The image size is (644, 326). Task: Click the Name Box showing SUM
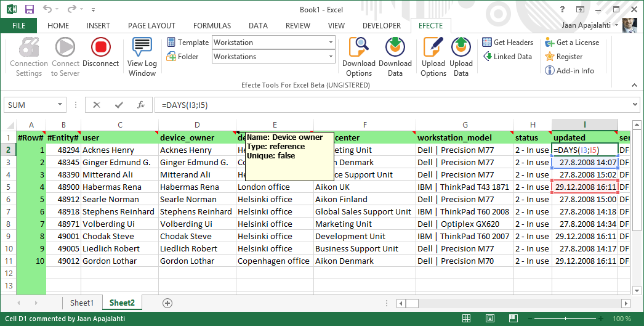(30, 105)
